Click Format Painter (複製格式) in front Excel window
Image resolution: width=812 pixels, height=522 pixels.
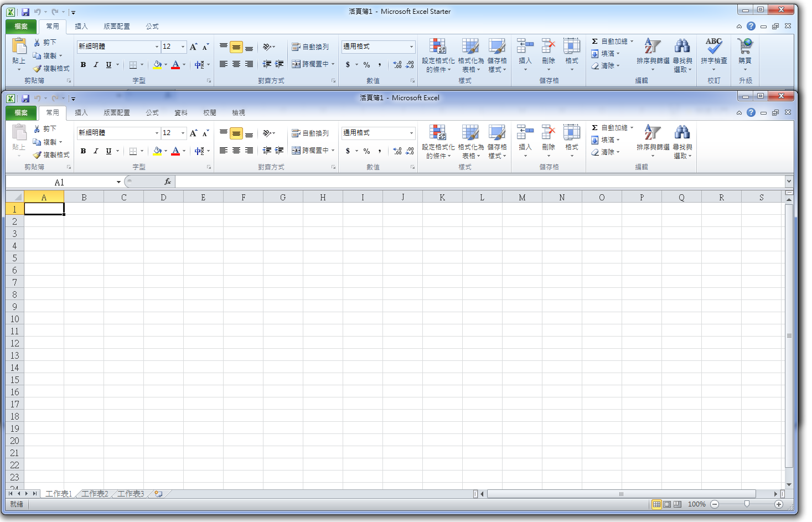(51, 155)
